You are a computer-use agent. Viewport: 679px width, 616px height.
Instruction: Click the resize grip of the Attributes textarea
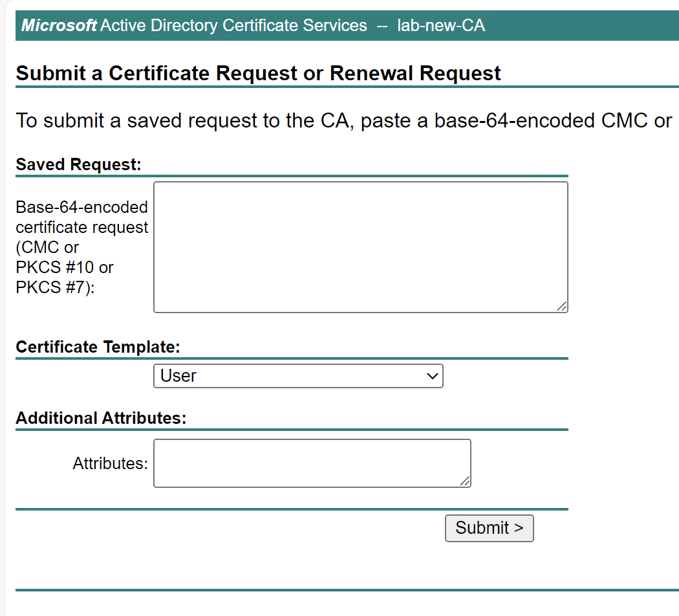(x=465, y=481)
